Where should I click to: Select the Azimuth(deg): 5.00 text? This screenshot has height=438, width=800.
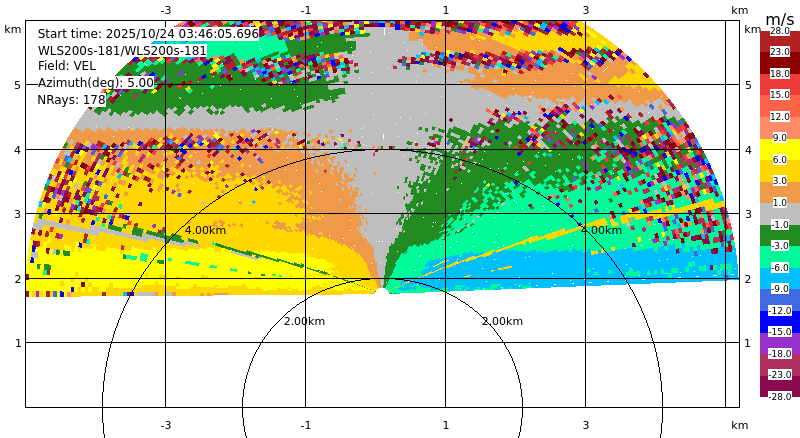click(95, 83)
